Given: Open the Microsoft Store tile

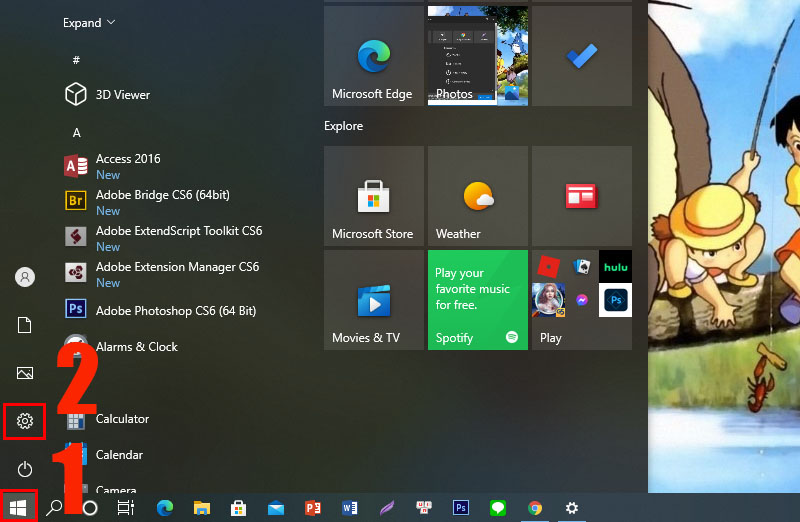Looking at the screenshot, I should 374,196.
